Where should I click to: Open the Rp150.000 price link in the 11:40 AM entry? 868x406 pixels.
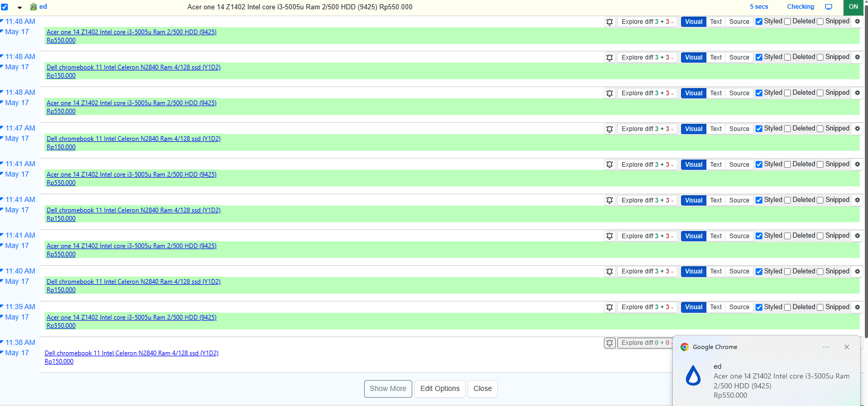pos(61,290)
